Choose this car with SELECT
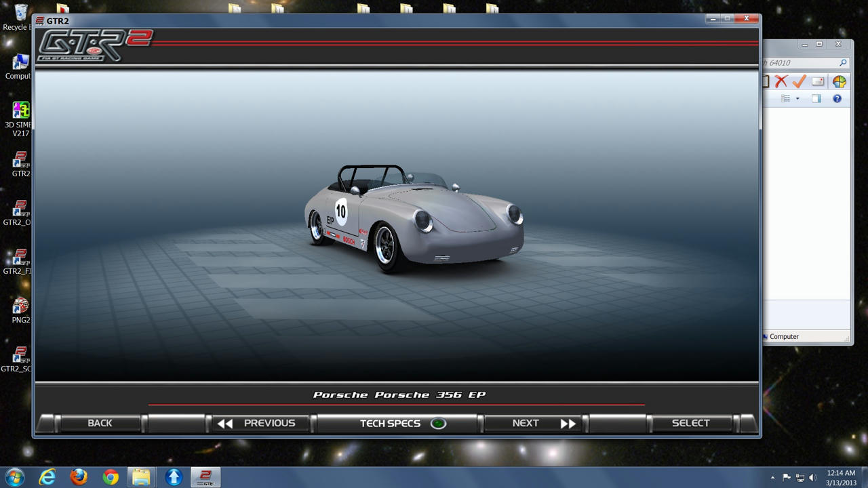Screen dimensions: 868x488 tap(690, 423)
